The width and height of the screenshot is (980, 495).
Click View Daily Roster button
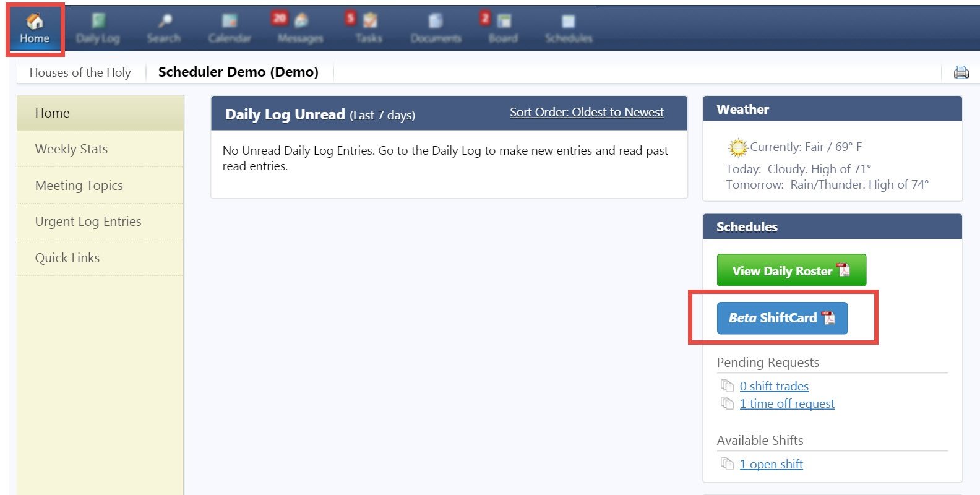click(791, 270)
